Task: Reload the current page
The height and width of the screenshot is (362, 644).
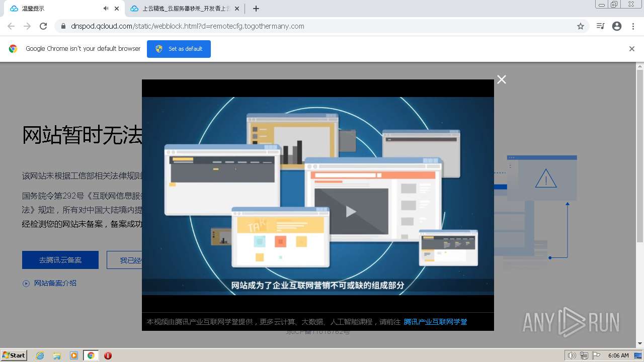Action: click(x=43, y=26)
